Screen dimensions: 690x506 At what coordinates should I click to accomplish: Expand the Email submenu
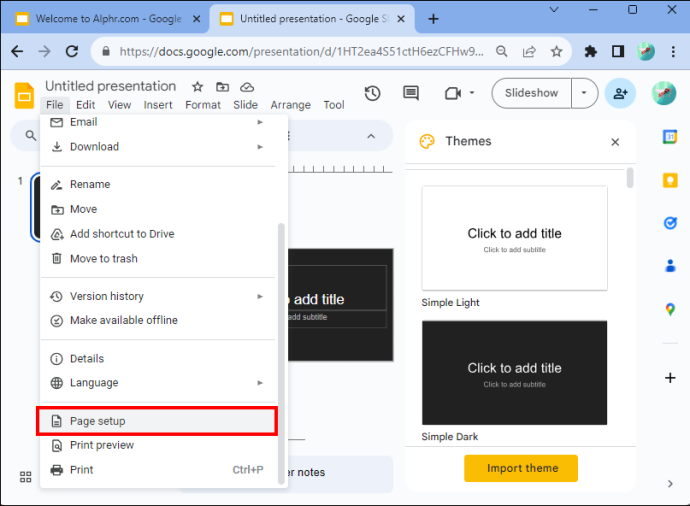tap(159, 122)
